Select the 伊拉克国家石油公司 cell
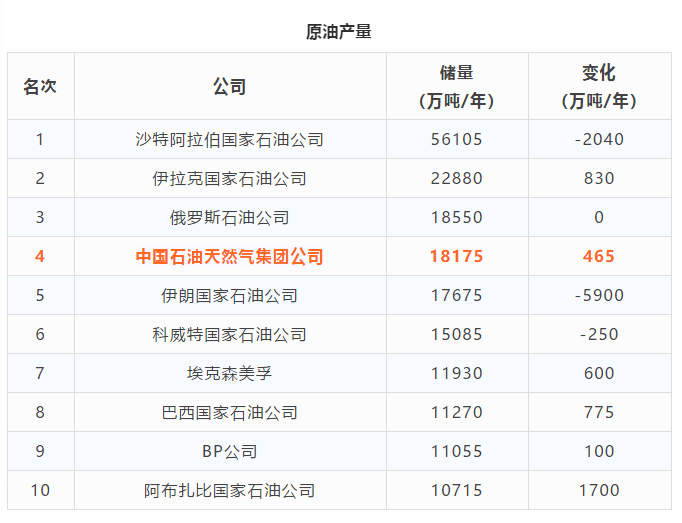Image resolution: width=682 pixels, height=523 pixels. [x=230, y=179]
